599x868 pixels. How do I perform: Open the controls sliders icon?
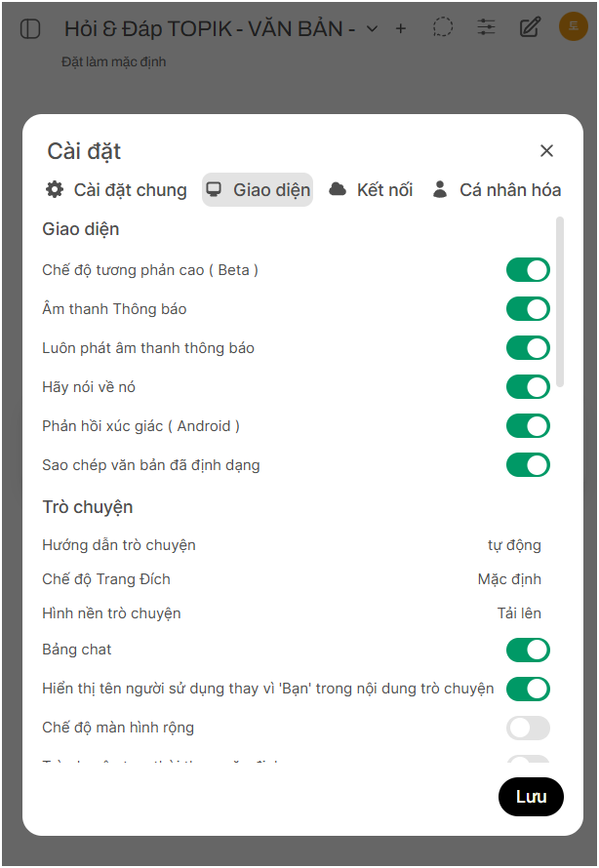486,27
